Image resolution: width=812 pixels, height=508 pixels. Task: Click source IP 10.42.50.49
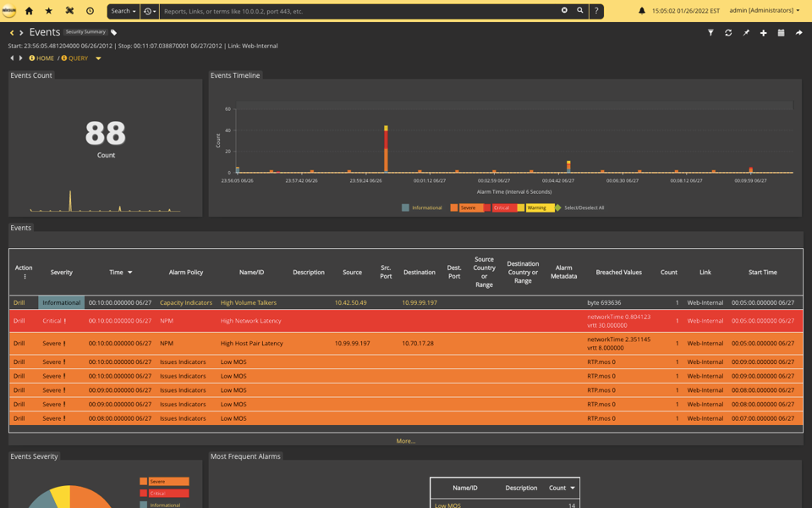(x=350, y=303)
